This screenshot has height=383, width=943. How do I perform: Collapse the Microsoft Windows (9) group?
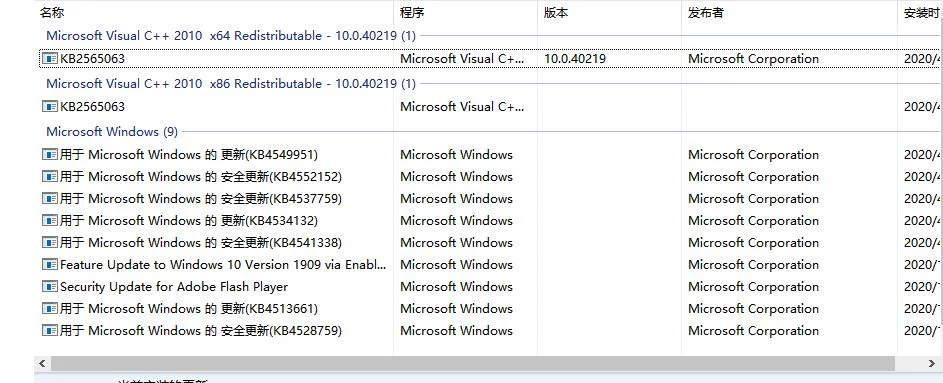(112, 131)
